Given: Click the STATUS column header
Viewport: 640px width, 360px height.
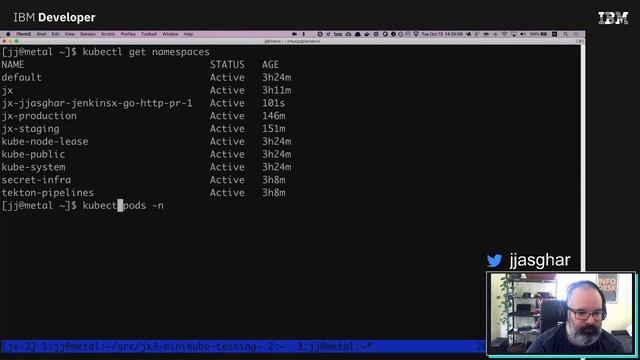Looking at the screenshot, I should [227, 64].
